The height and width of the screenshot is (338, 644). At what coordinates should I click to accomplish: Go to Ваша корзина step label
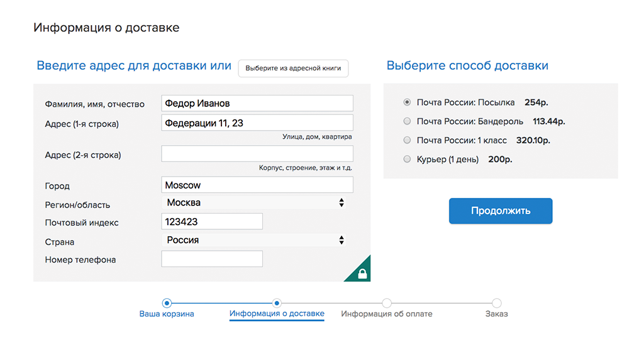[167, 314]
